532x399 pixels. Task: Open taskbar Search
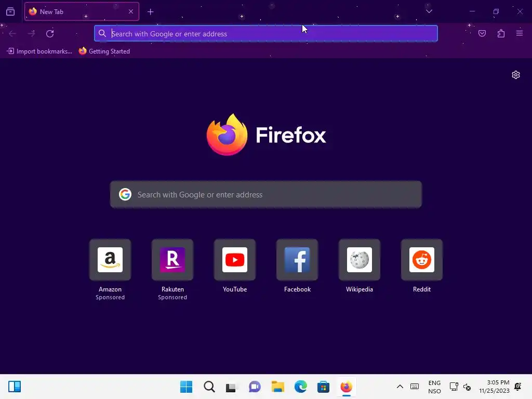point(209,387)
